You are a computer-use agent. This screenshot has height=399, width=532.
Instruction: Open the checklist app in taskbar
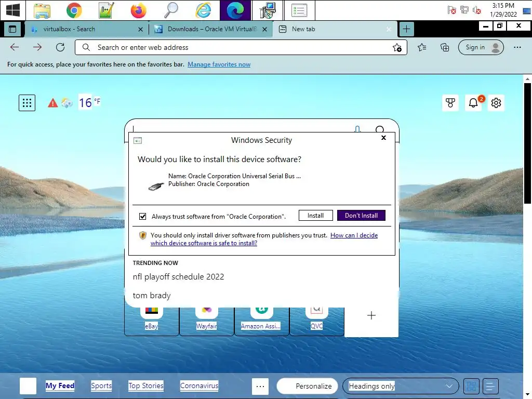click(300, 10)
